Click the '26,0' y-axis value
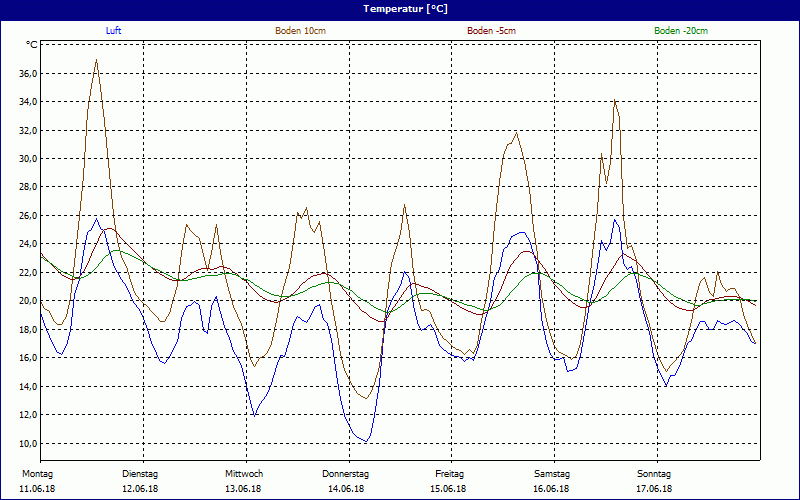Viewport: 800px width, 500px height. (x=28, y=215)
